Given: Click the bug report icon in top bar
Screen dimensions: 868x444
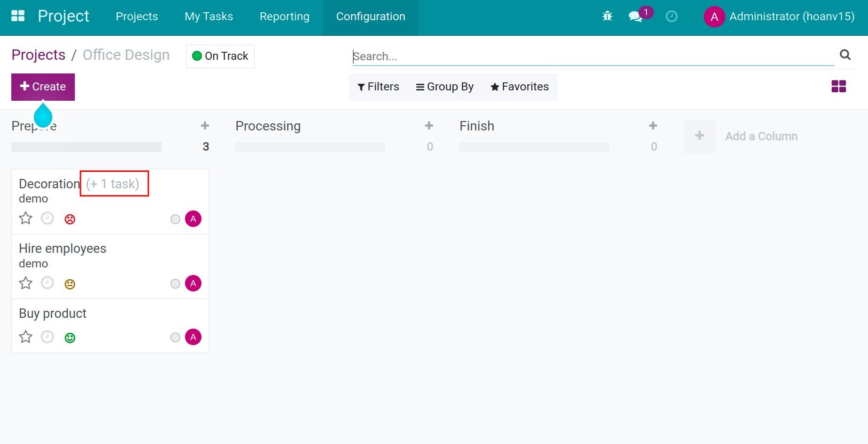Looking at the screenshot, I should coord(607,16).
